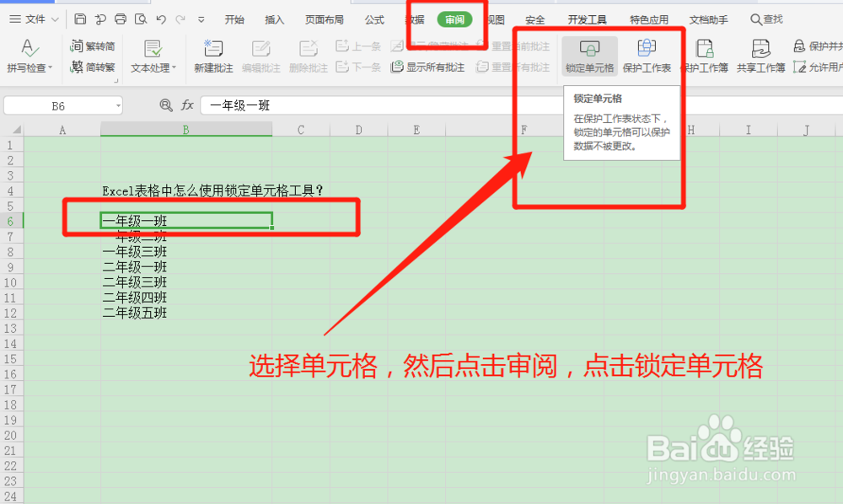Select cell containing 一年级三班
The width and height of the screenshot is (843, 504).
point(186,251)
